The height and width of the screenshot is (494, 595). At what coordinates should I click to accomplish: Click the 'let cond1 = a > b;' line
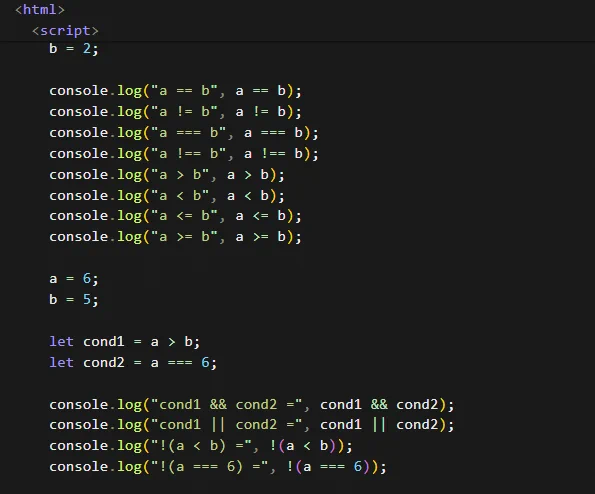(x=124, y=341)
